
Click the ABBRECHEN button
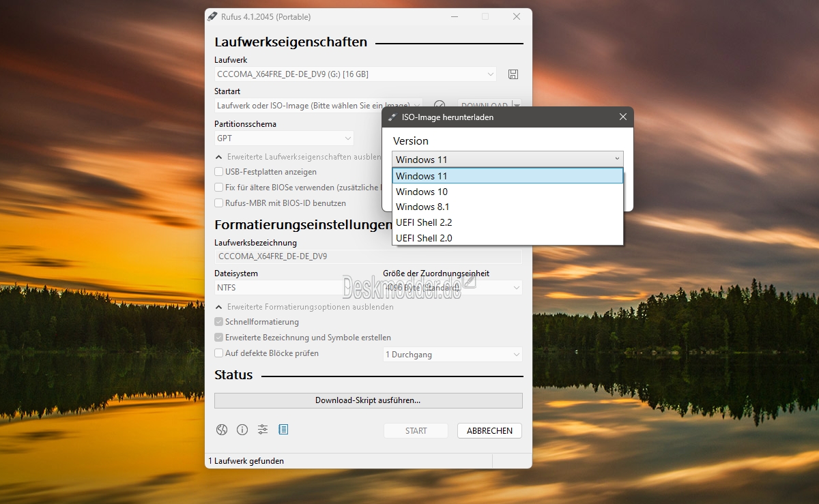pos(489,431)
